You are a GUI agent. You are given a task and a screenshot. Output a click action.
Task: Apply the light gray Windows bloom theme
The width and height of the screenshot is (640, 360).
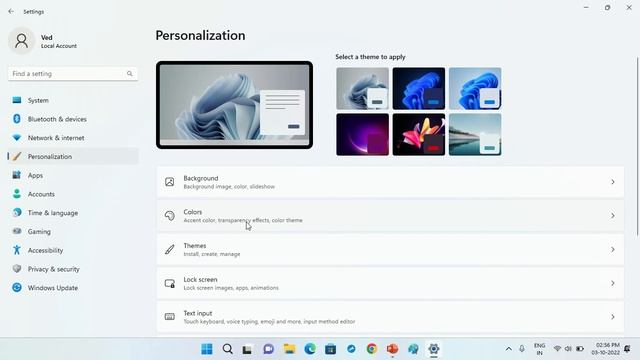point(362,89)
